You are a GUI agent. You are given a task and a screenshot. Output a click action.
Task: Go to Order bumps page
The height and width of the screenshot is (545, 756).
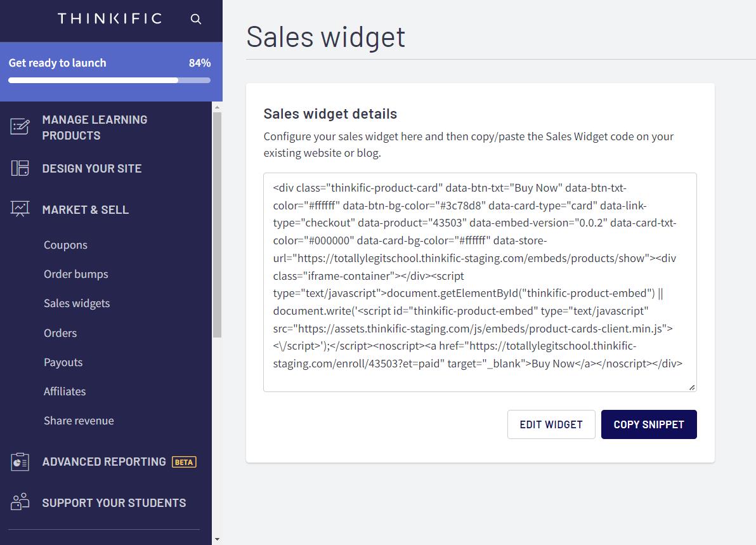(75, 274)
